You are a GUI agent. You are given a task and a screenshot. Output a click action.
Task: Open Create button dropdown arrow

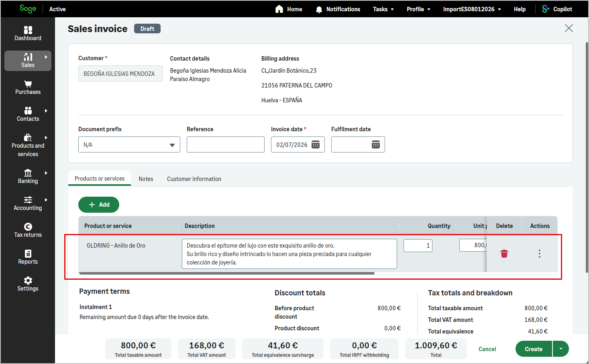click(561, 349)
